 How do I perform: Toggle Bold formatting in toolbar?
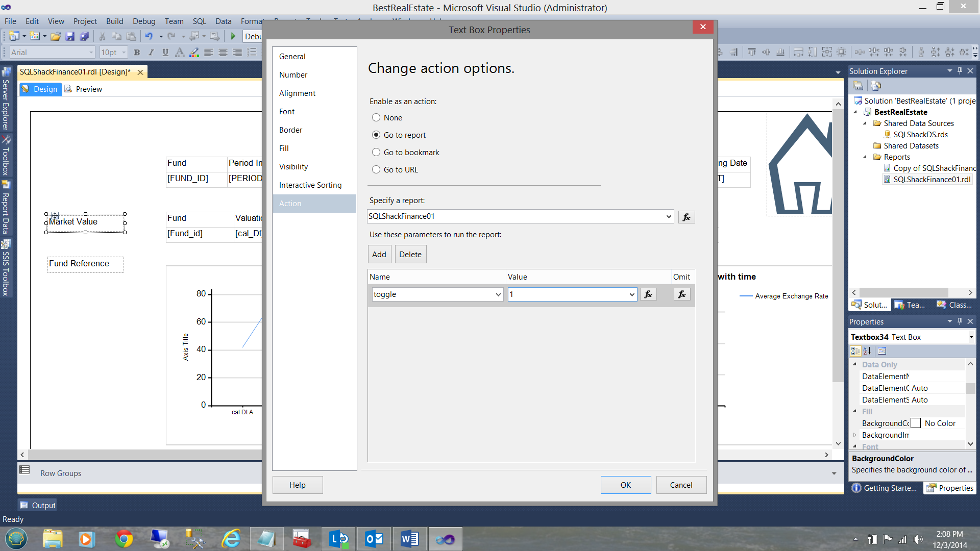(x=137, y=52)
